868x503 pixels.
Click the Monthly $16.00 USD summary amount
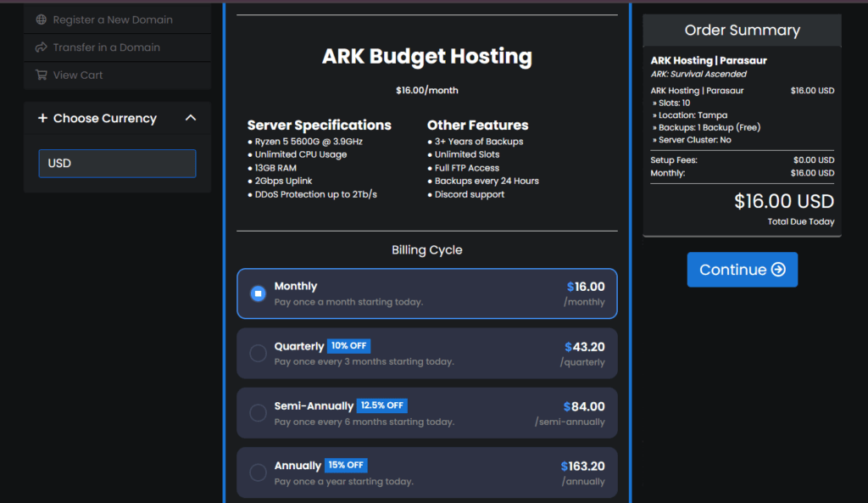pyautogui.click(x=812, y=173)
